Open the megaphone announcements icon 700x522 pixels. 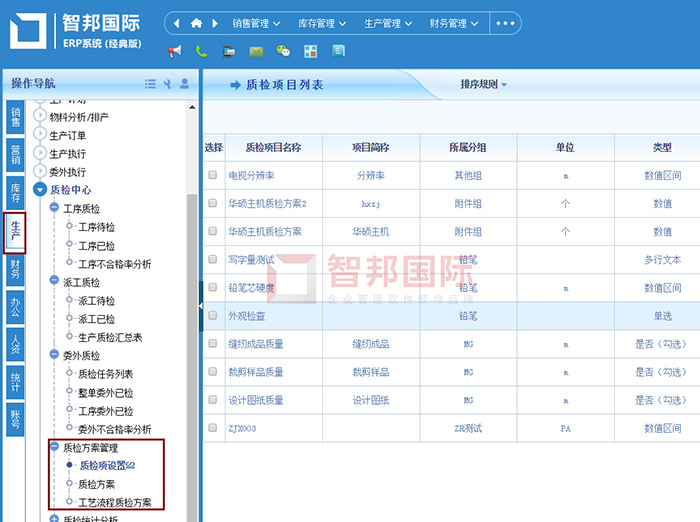[x=175, y=51]
